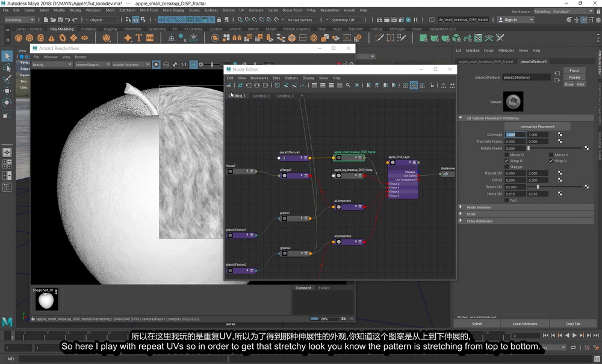Toggle the Mirror V checkbox
The height and width of the screenshot is (364, 602).
tap(551, 155)
